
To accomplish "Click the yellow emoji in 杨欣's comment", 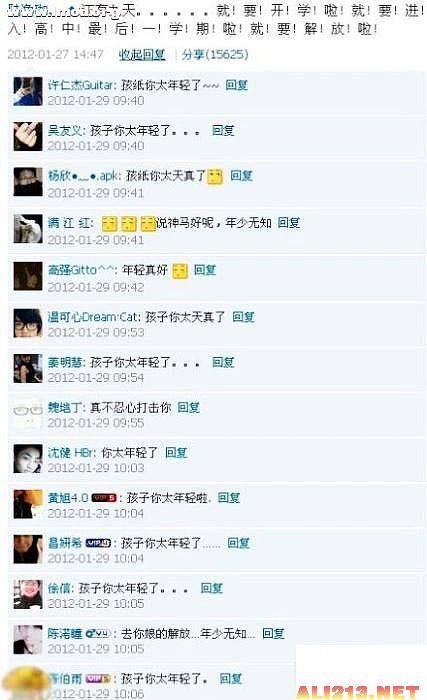I will (x=215, y=176).
